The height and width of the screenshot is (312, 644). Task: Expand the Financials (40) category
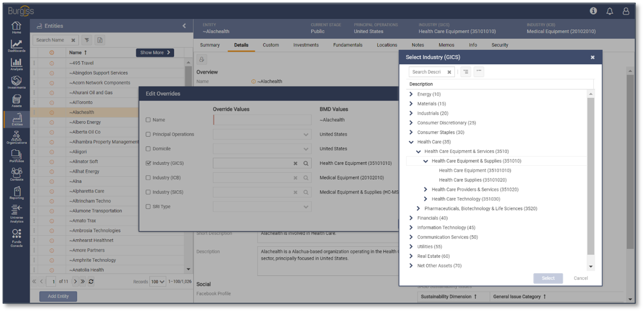pos(410,218)
